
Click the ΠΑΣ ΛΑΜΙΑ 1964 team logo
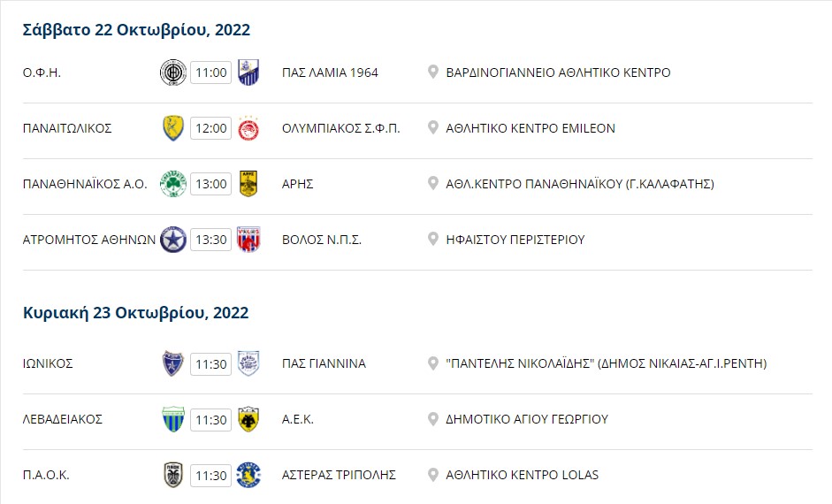tap(248, 73)
